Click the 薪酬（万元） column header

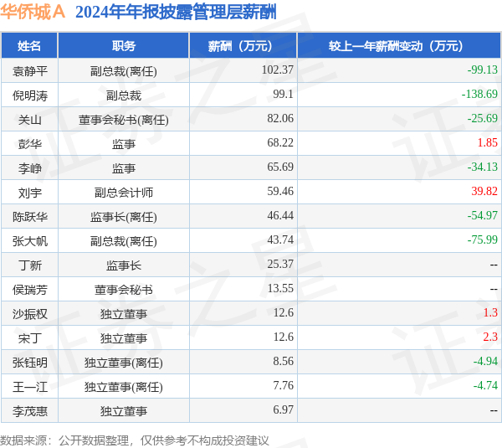tap(243, 46)
